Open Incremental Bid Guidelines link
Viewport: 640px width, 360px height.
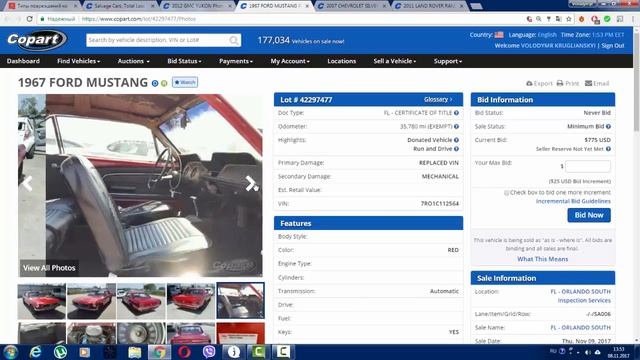tap(573, 201)
